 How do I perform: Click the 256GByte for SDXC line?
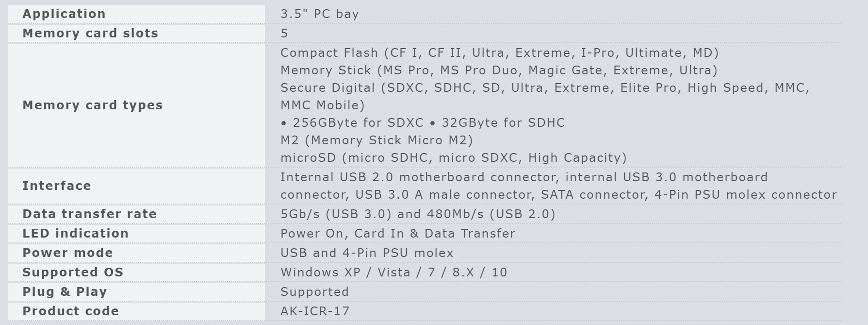tap(423, 123)
